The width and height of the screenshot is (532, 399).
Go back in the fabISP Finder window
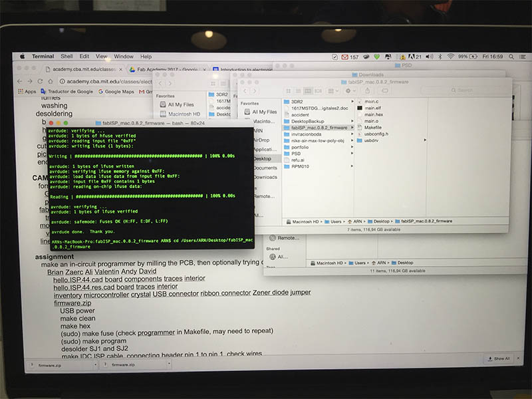click(245, 91)
